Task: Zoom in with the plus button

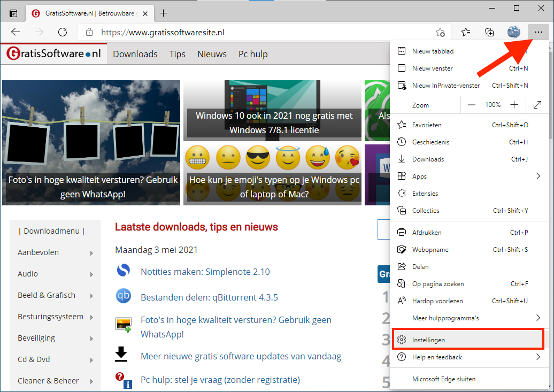Action: point(514,105)
